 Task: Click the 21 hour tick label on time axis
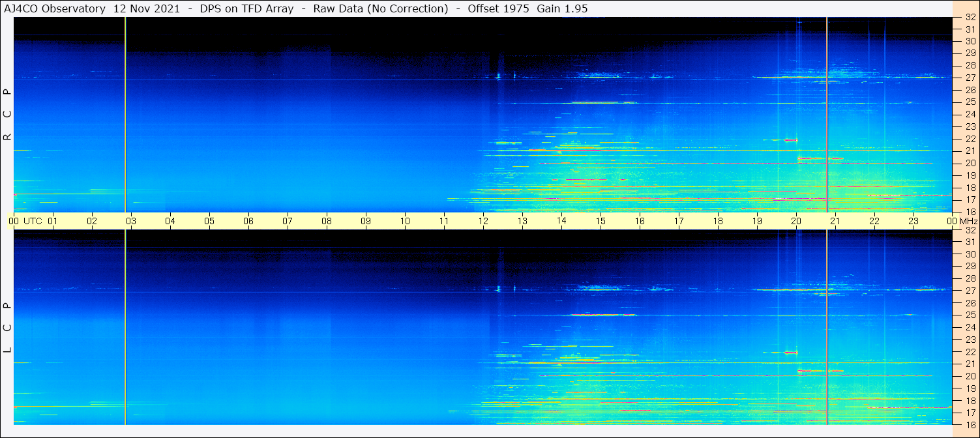coord(835,221)
